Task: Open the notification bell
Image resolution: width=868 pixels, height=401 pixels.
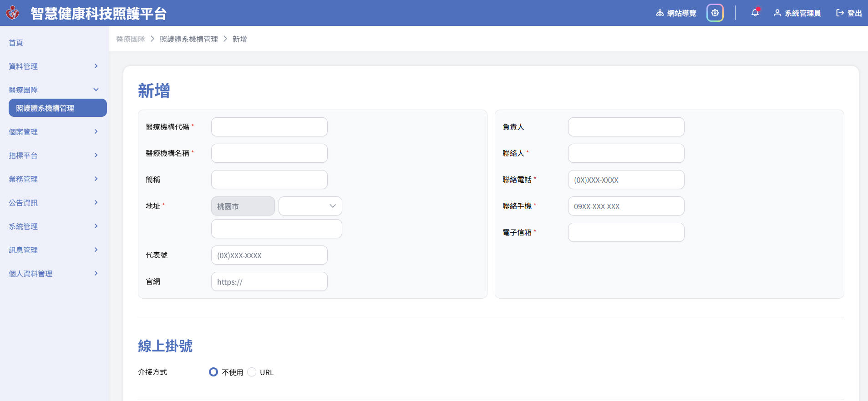Action: click(755, 13)
